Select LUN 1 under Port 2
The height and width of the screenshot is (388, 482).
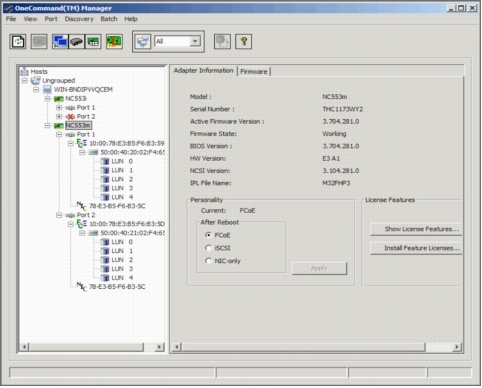(122, 251)
